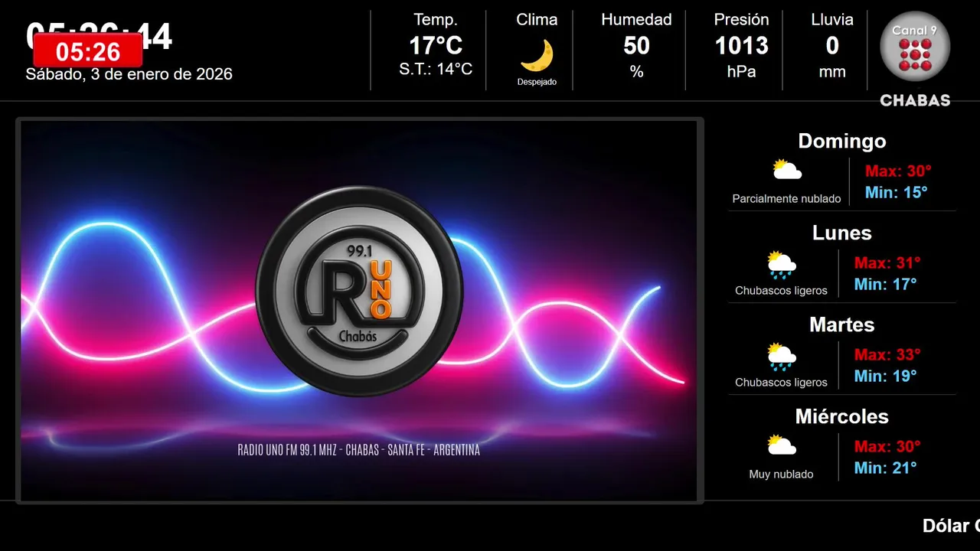Click Lunes's Min: 17° value
The width and height of the screenshot is (980, 551).
pos(885,285)
